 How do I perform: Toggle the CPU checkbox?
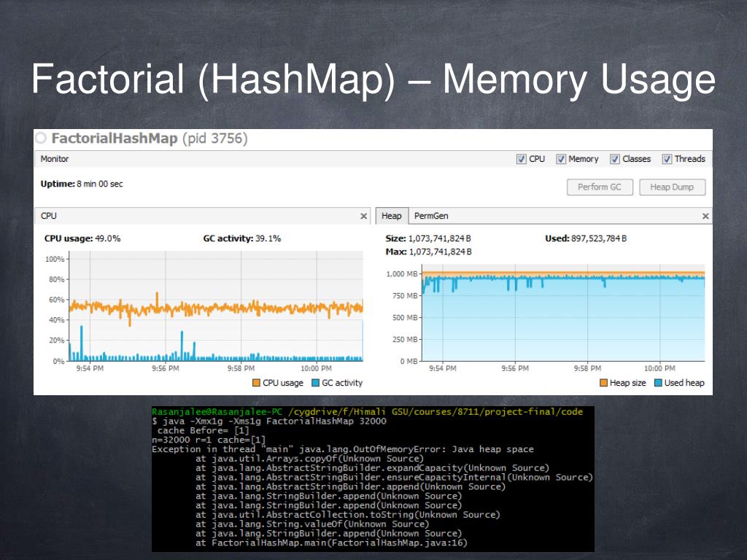pos(521,159)
